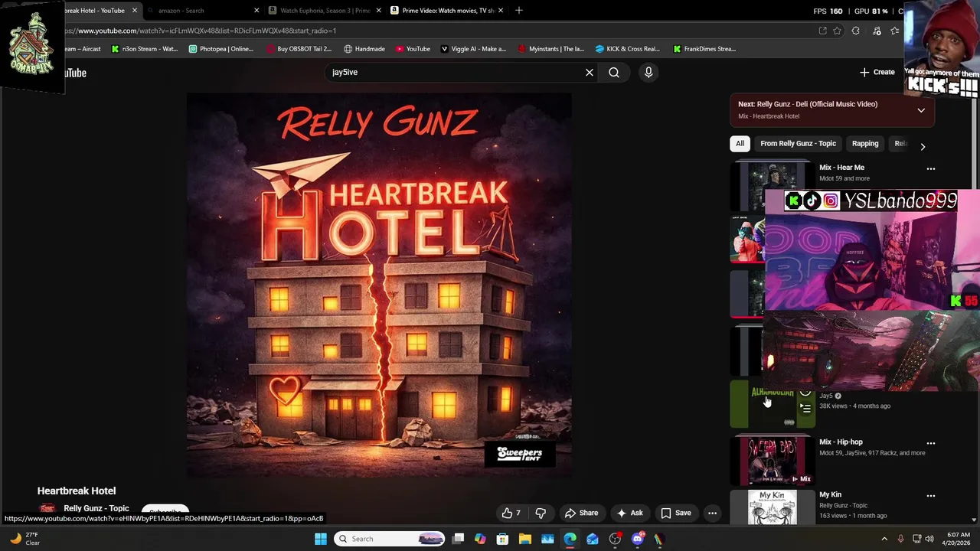Screen dimensions: 980x551
Task: Open the Share dialog for the video
Action: (x=581, y=514)
